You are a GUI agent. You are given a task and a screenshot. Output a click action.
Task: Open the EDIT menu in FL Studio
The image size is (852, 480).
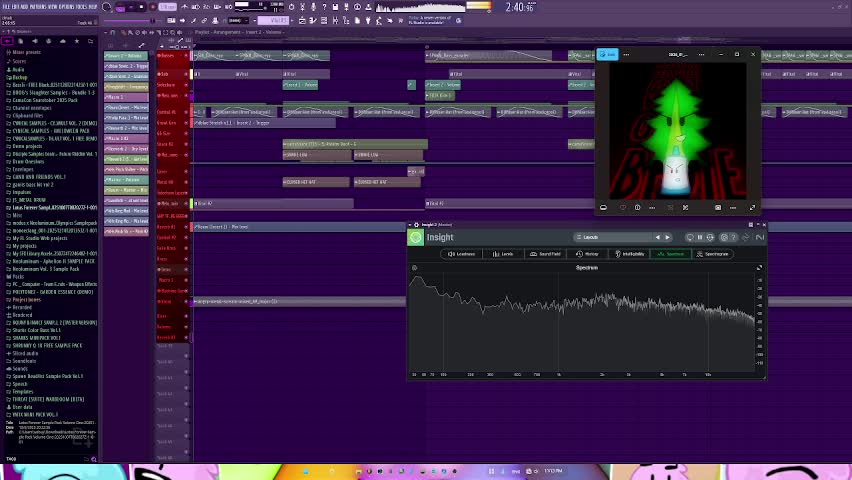(14, 7)
